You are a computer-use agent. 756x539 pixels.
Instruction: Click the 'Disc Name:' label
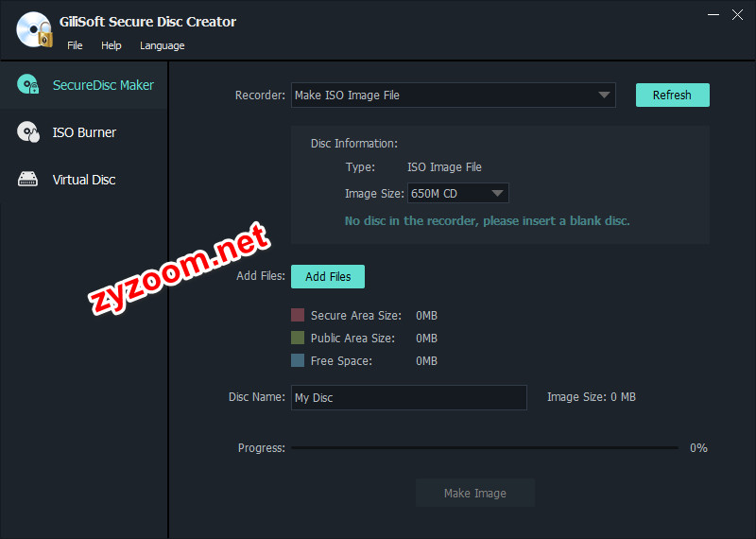pos(256,396)
